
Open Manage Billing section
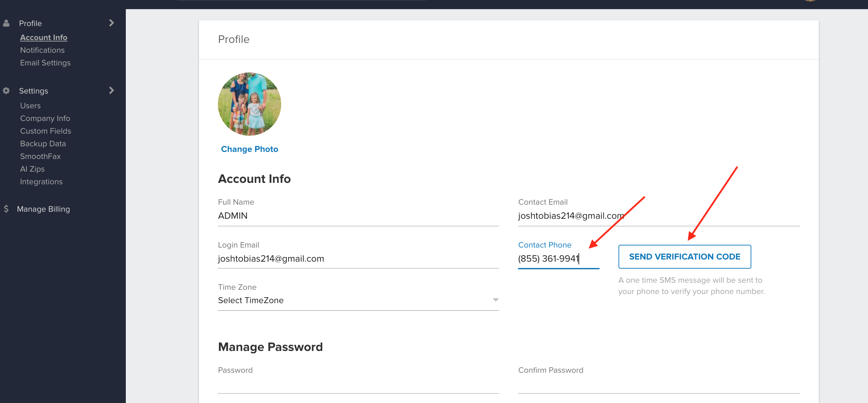pos(44,209)
